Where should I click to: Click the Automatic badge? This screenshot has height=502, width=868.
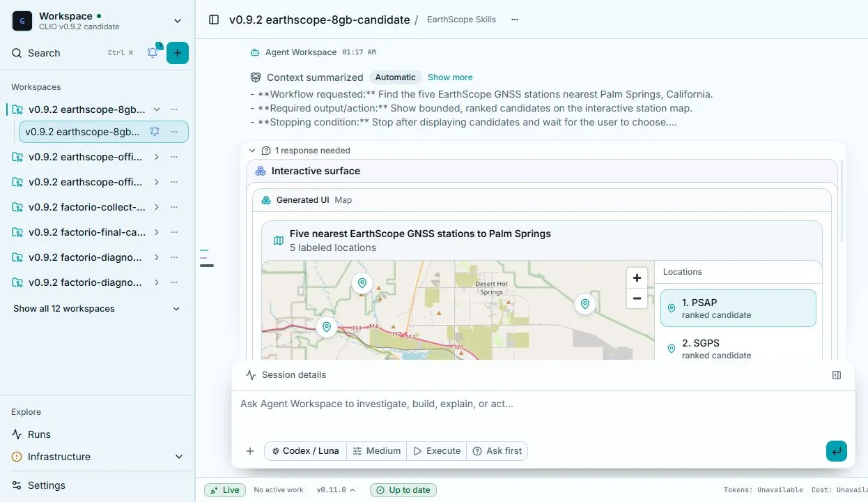(395, 77)
